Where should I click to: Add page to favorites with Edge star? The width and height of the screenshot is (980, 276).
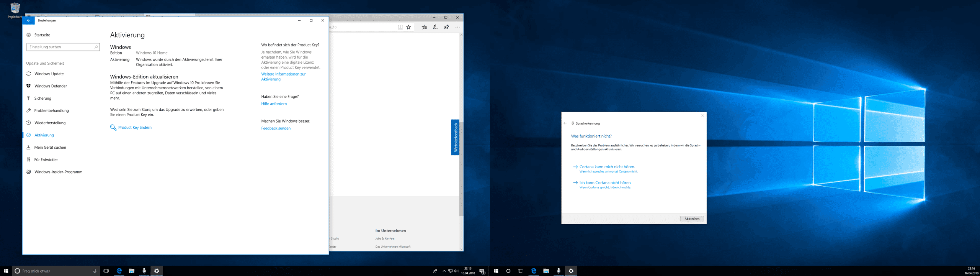408,27
